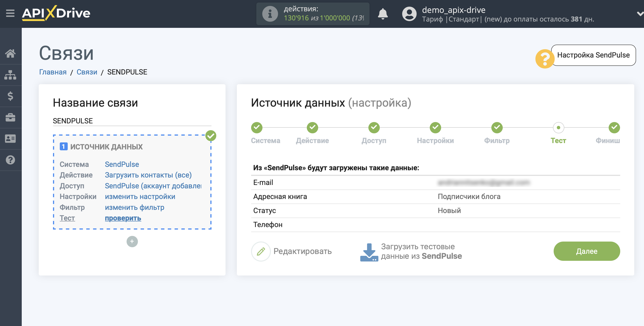Click Действие step checkmark circle

[x=312, y=128]
